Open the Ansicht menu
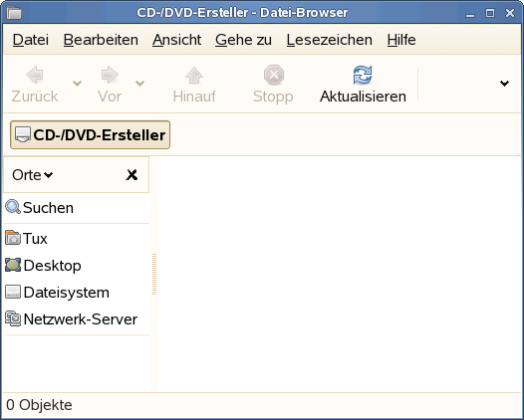 [176, 40]
